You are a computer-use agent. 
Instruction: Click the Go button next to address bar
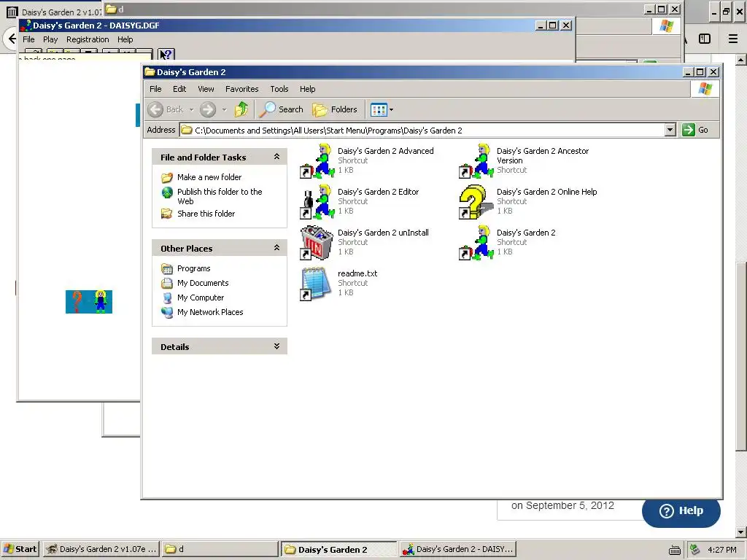(695, 130)
